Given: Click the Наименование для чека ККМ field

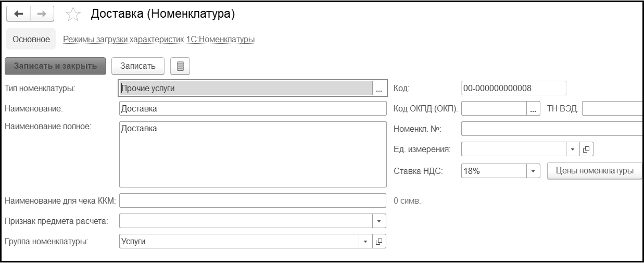Looking at the screenshot, I should coord(252,201).
